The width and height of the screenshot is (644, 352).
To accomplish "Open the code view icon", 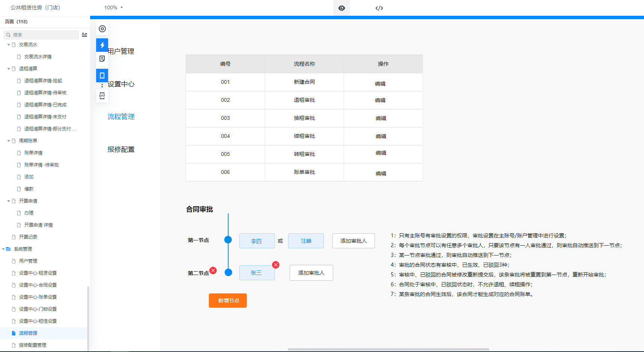I will point(379,8).
